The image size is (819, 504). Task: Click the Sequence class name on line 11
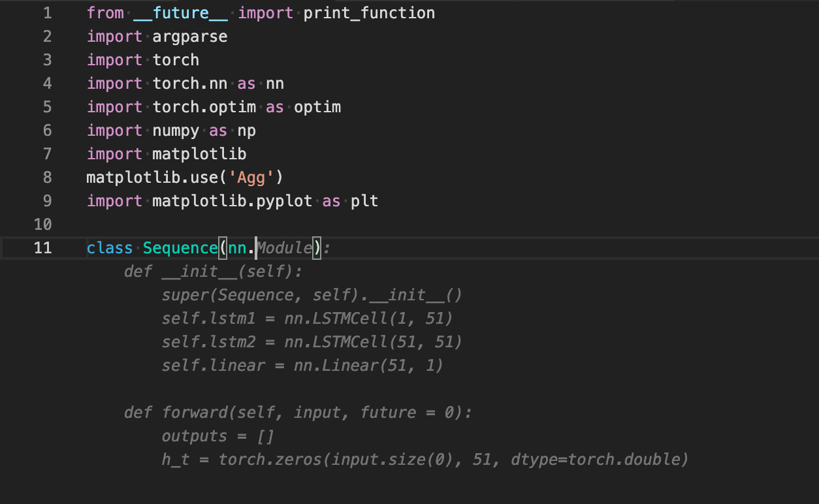180,248
